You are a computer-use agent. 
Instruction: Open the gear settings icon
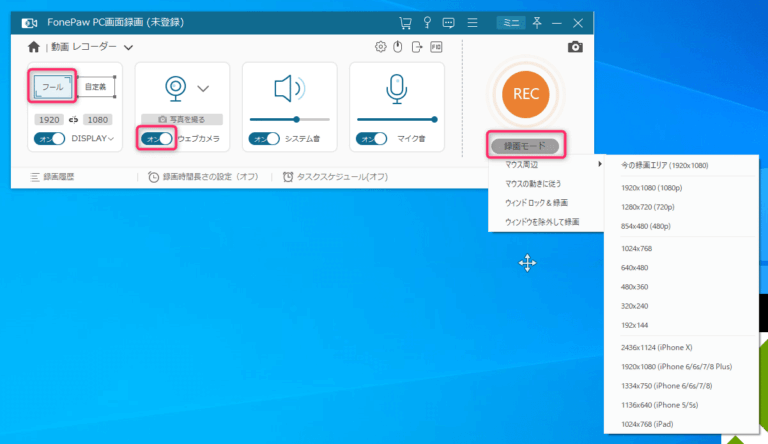(380, 47)
